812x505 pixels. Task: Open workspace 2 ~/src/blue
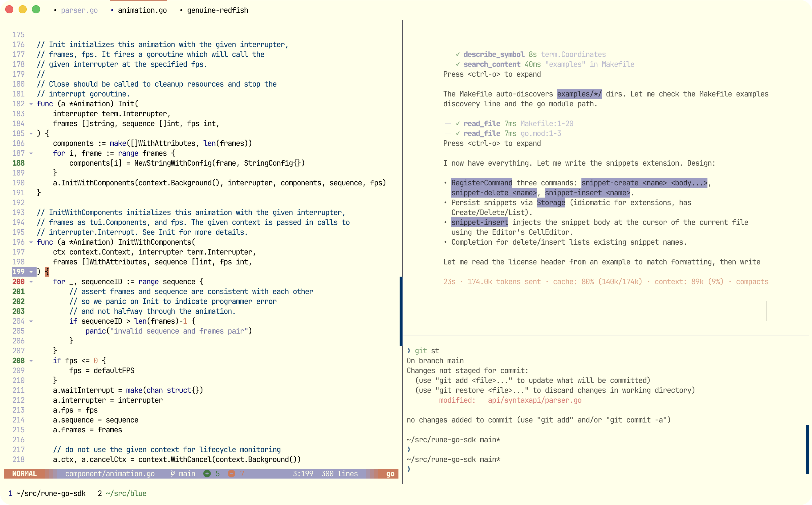[122, 493]
